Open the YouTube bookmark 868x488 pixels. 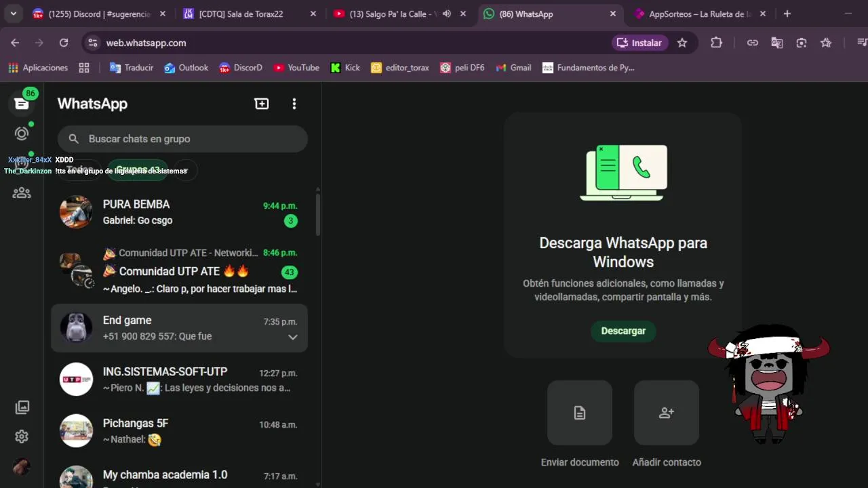(x=296, y=68)
